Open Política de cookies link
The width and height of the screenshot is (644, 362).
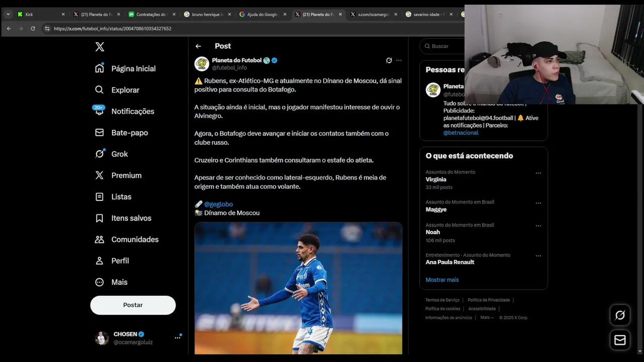click(443, 309)
